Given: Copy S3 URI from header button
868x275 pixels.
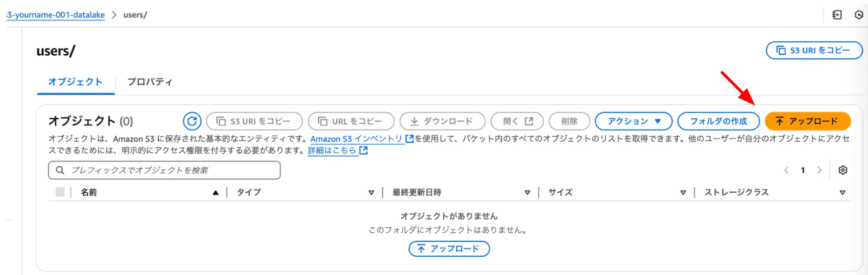Looking at the screenshot, I should 814,50.
